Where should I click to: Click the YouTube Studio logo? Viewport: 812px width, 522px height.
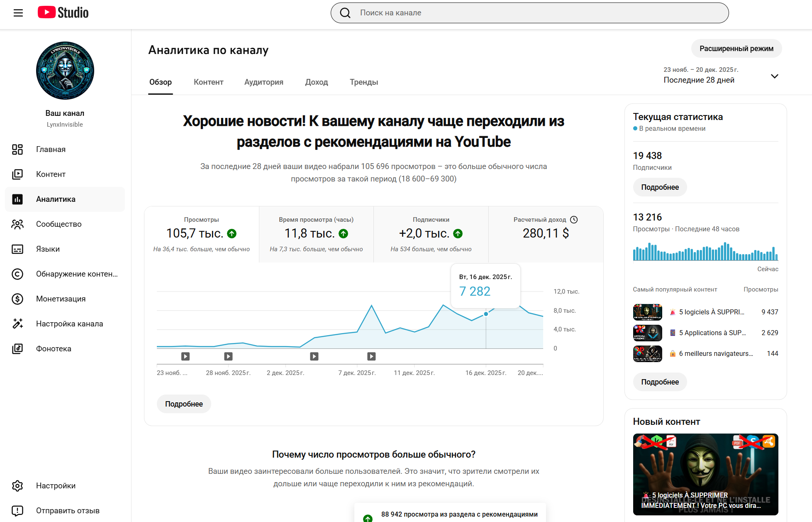(63, 12)
